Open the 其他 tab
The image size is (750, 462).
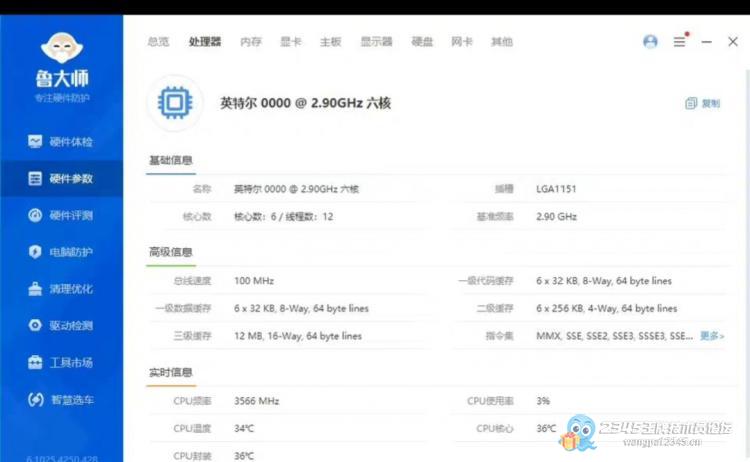(x=502, y=42)
